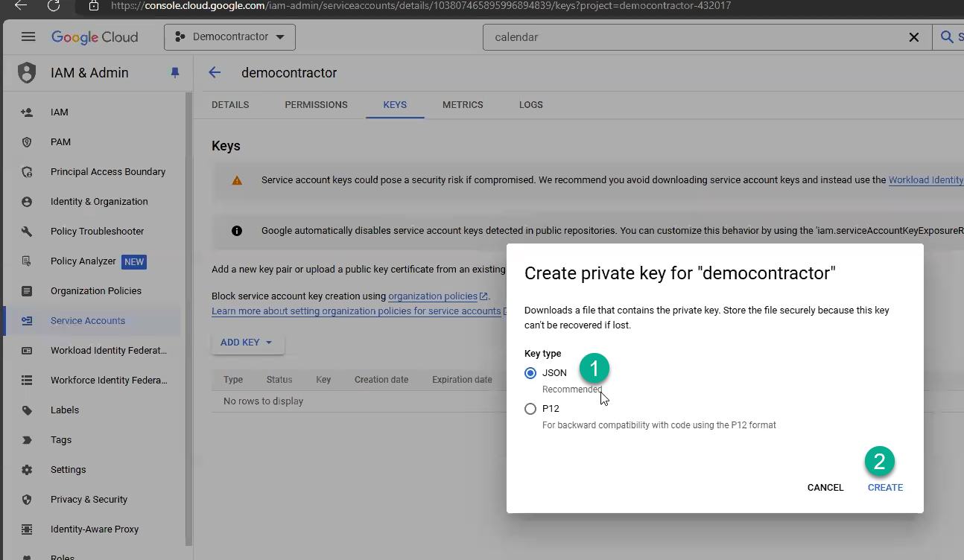Click the IAM & Admin shield icon
This screenshot has width=964, height=560.
[27, 73]
